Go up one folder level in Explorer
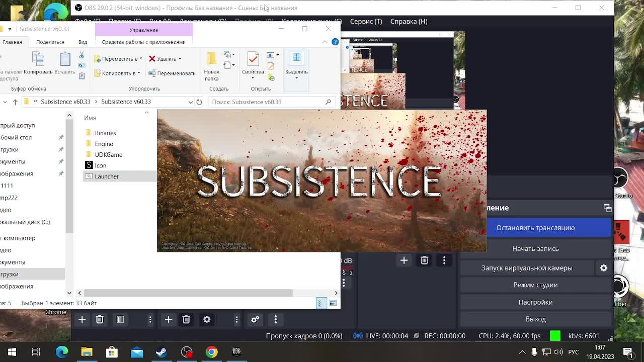Viewport: 644px width, 362px height. [x=15, y=102]
